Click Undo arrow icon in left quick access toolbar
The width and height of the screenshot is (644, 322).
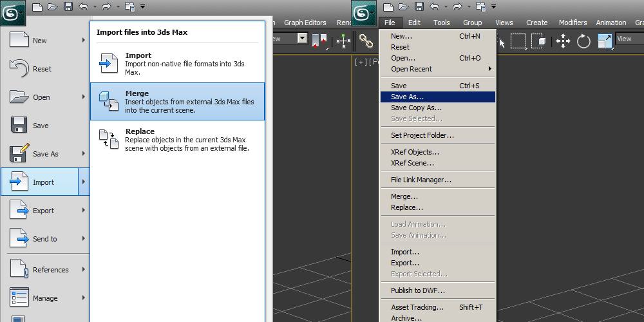point(83,6)
